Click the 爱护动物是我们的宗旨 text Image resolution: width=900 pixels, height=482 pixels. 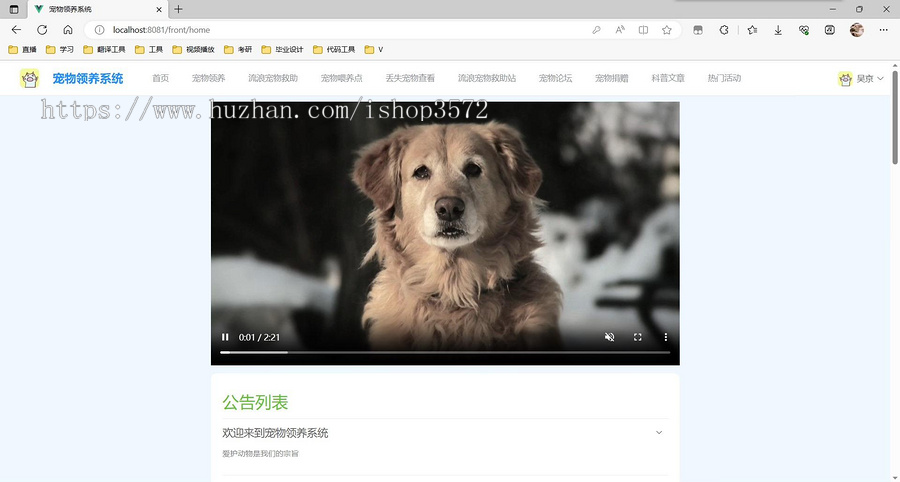point(261,453)
